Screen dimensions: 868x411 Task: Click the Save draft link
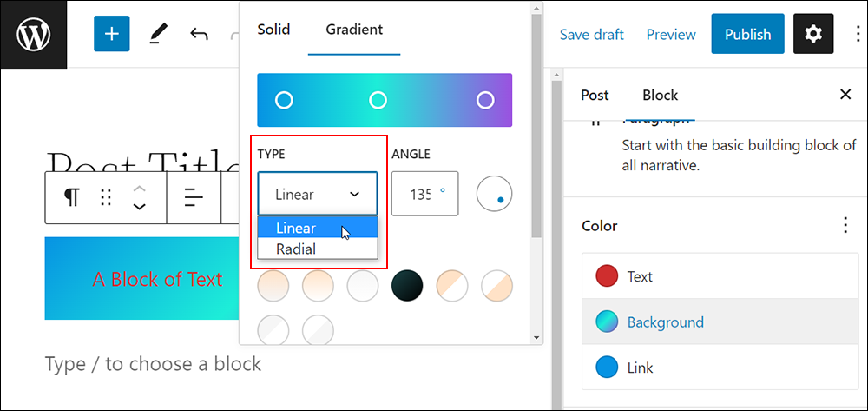[x=591, y=35]
